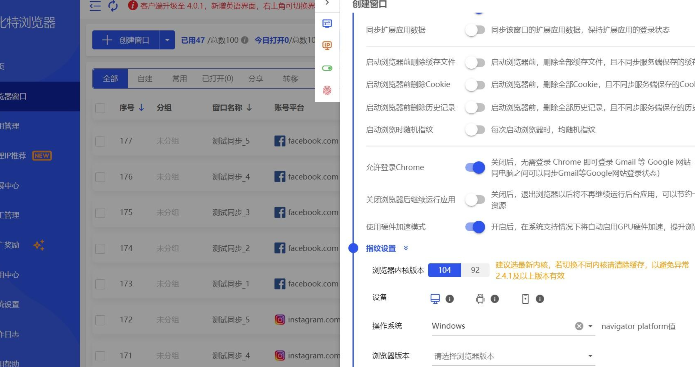Select the desktop computer device icon

435,299
